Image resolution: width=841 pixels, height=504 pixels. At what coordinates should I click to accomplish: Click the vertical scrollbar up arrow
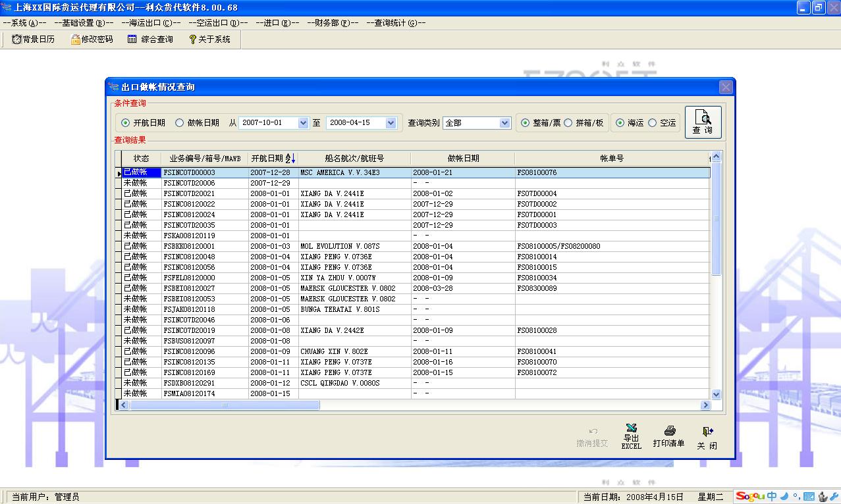[x=717, y=157]
